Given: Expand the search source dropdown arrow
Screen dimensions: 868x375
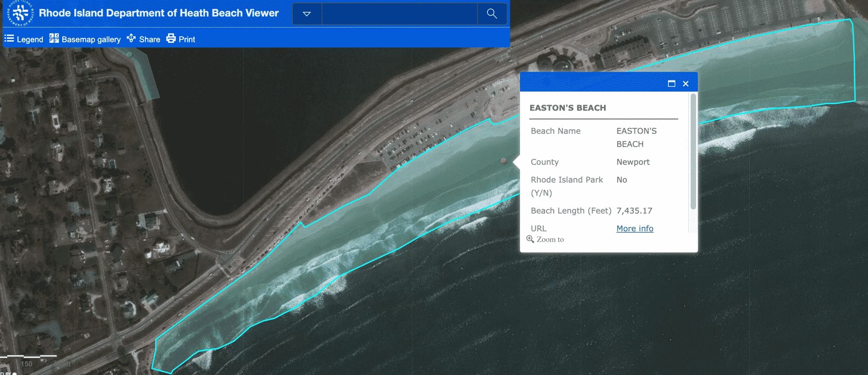Looking at the screenshot, I should point(307,14).
